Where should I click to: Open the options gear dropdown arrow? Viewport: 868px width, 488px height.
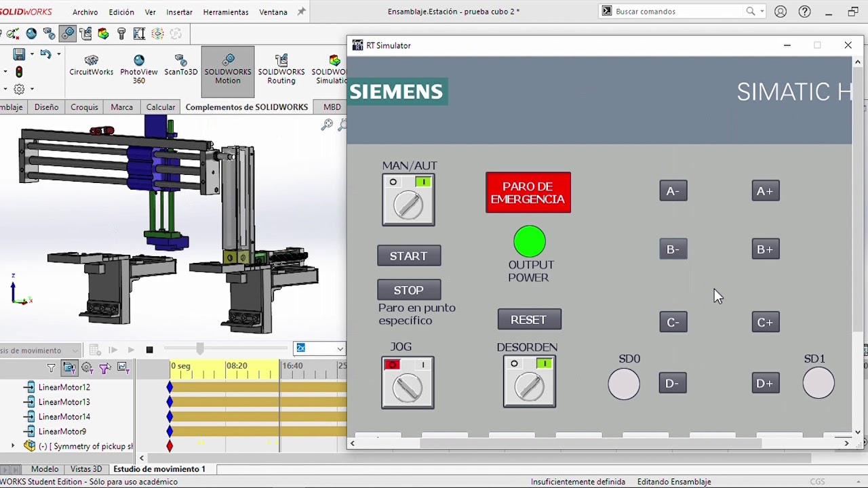pyautogui.click(x=31, y=89)
